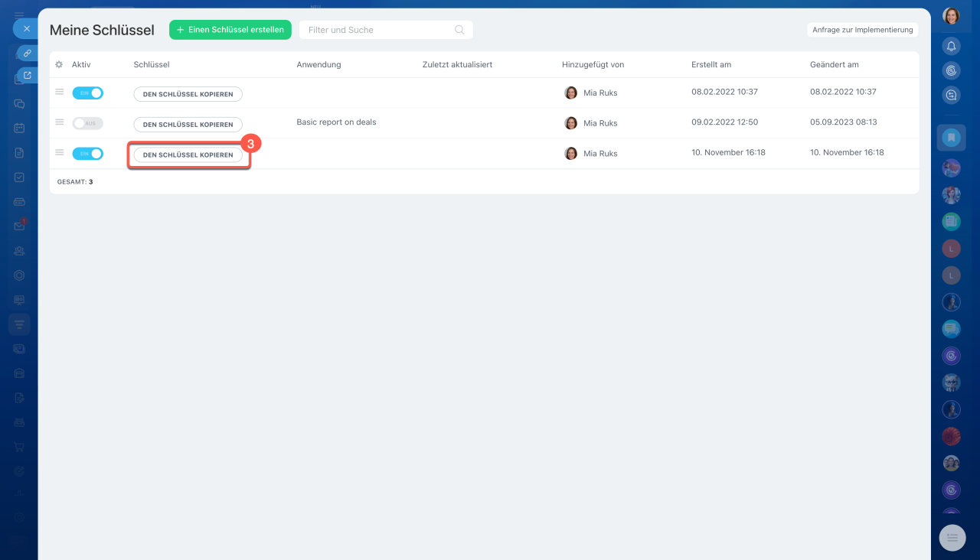This screenshot has width=980, height=560.
Task: Open the user profile avatar at top right
Action: pyautogui.click(x=951, y=16)
